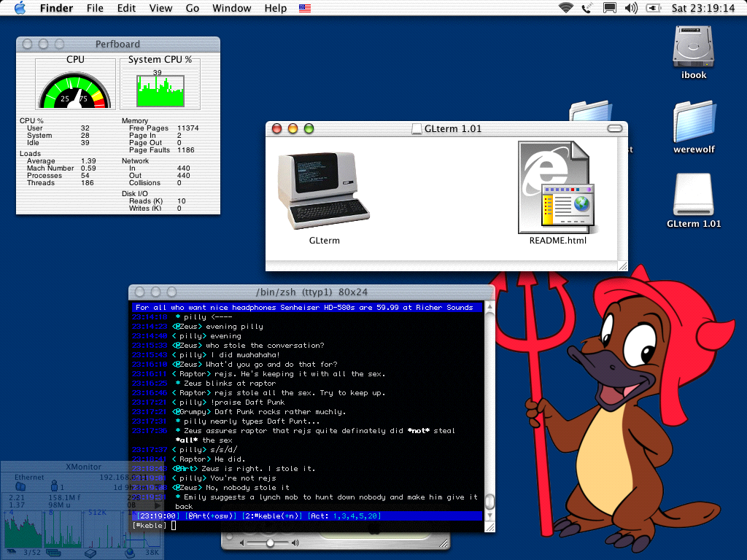Viewport: 747px width, 560px height.
Task: Click the /bin/zsh terminal title bar
Action: (x=311, y=292)
